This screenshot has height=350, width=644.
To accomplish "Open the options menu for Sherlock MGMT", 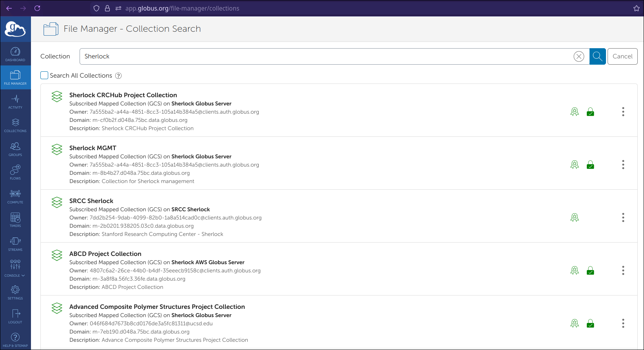I will (x=623, y=165).
